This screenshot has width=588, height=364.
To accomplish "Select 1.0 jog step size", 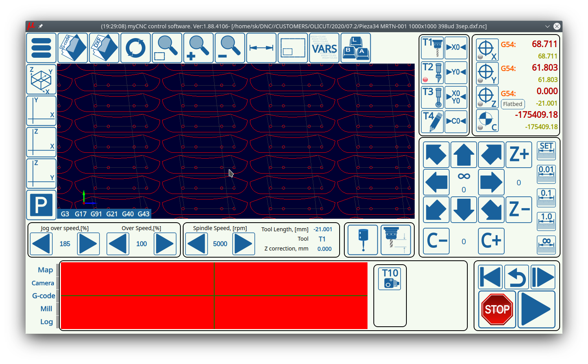I will (546, 221).
